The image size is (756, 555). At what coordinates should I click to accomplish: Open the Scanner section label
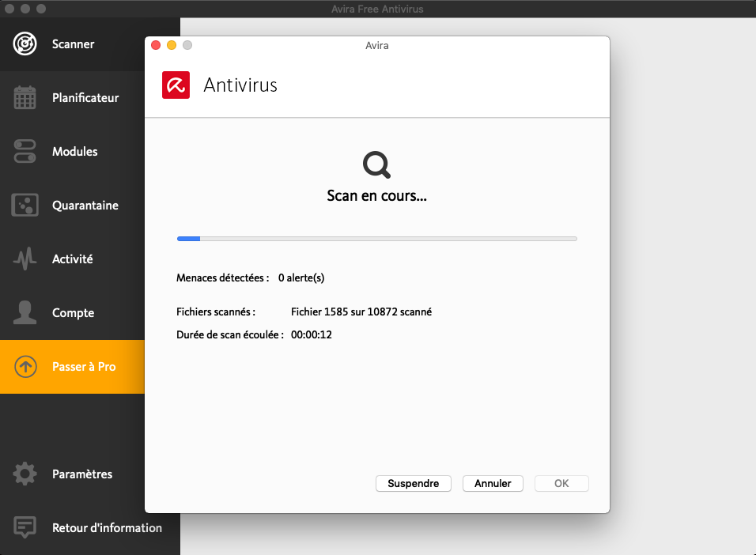(x=74, y=44)
